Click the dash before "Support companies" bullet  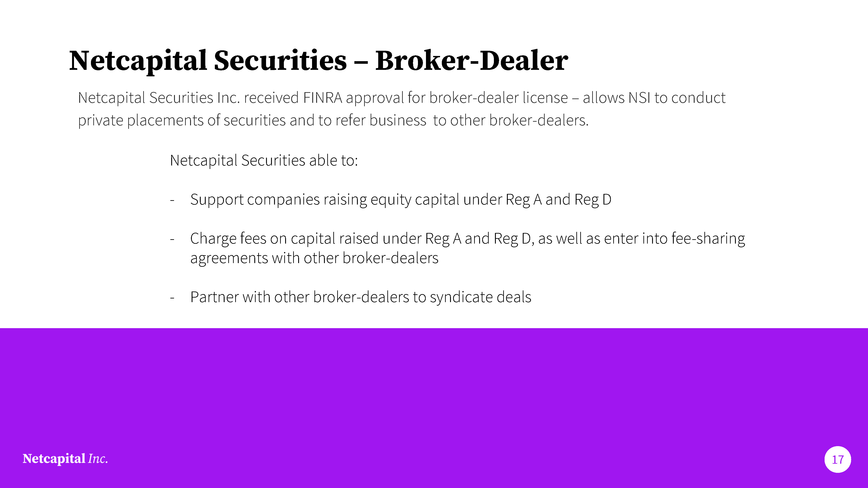point(172,200)
